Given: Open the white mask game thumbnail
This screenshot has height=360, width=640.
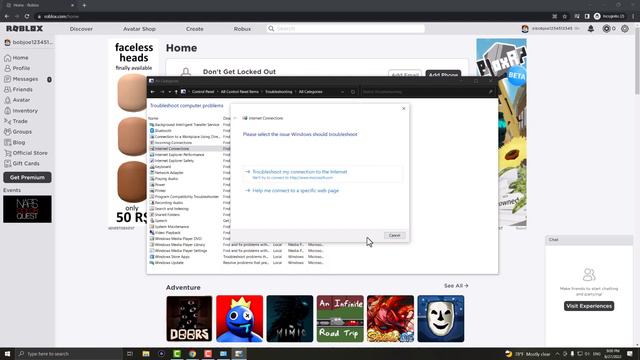Looking at the screenshot, I should [441, 319].
